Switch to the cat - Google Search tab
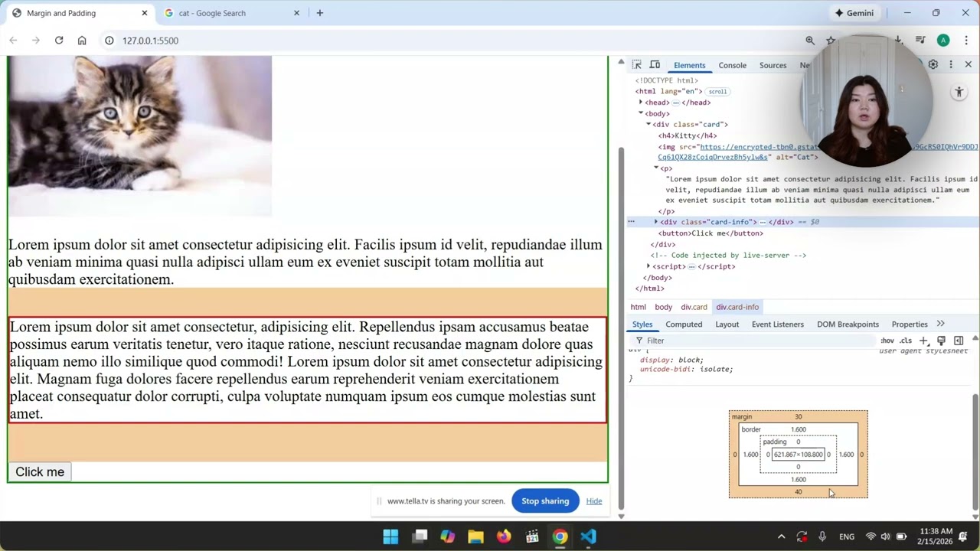 [233, 13]
